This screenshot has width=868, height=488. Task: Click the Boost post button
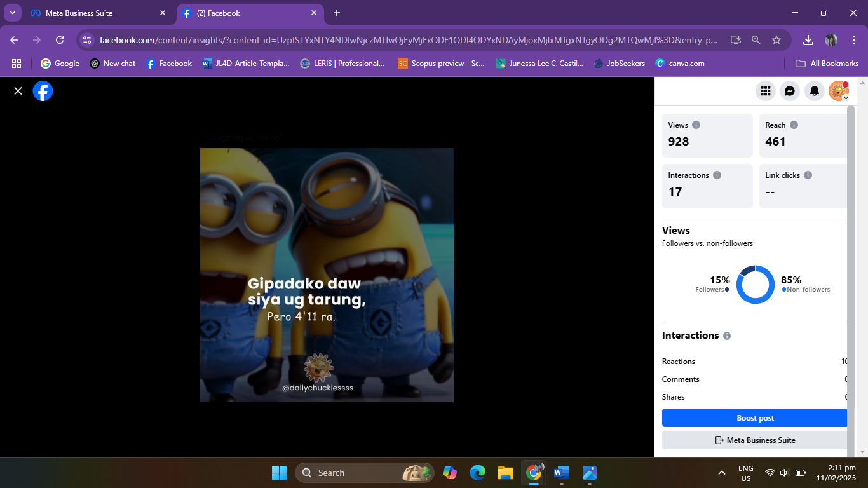coord(754,418)
